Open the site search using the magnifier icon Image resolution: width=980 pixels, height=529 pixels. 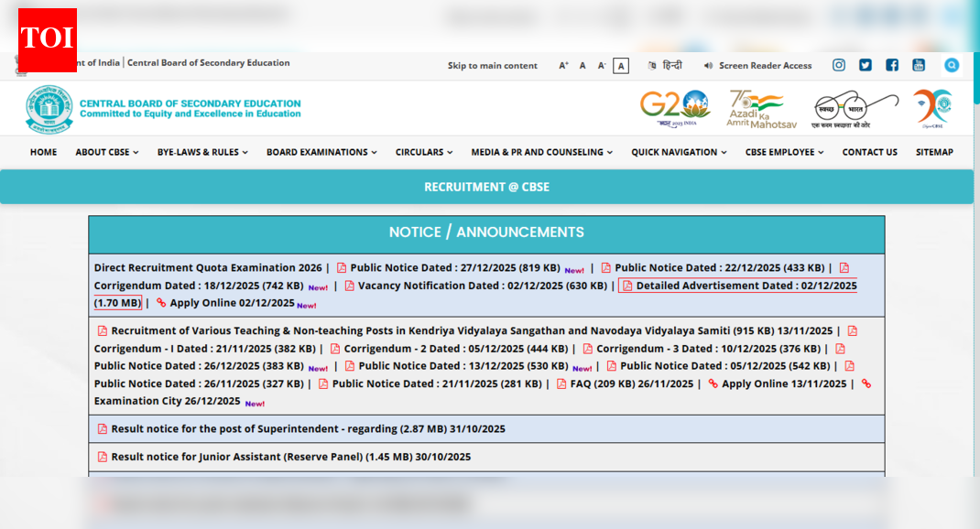coord(951,65)
